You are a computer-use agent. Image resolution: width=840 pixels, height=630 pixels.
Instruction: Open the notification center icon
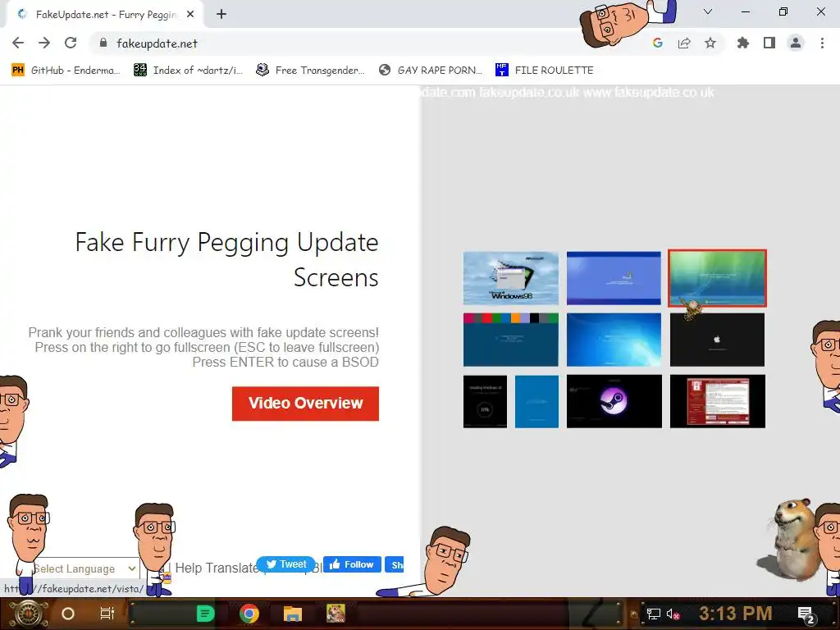point(807,614)
